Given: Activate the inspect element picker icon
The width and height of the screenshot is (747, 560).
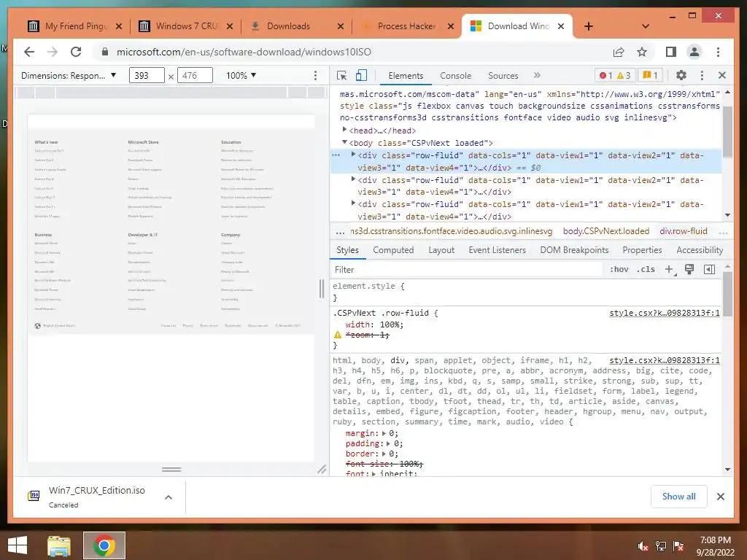Looking at the screenshot, I should coord(341,75).
